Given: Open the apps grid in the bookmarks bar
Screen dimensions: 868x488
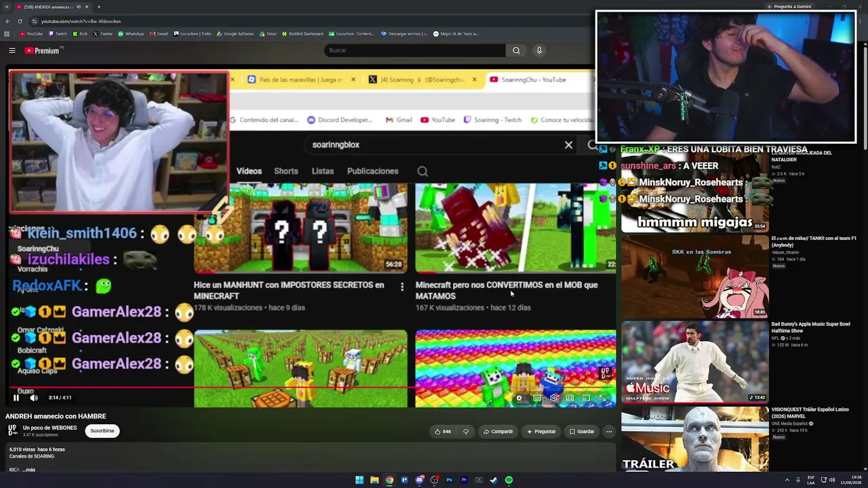Looking at the screenshot, I should point(7,34).
